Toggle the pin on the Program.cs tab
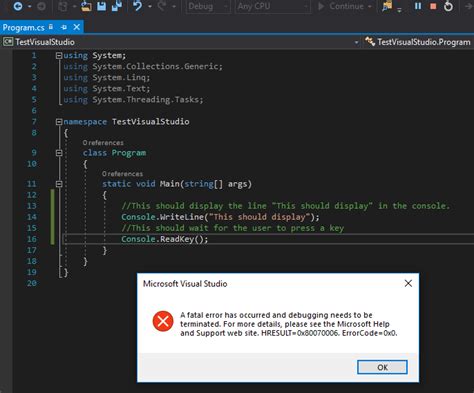The height and width of the screenshot is (393, 474). click(64, 27)
